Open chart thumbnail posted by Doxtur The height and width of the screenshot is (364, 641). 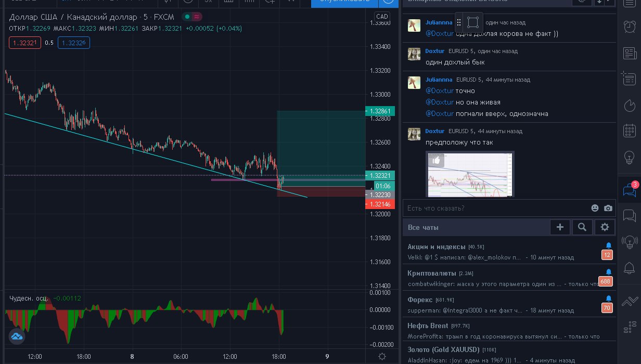click(470, 174)
